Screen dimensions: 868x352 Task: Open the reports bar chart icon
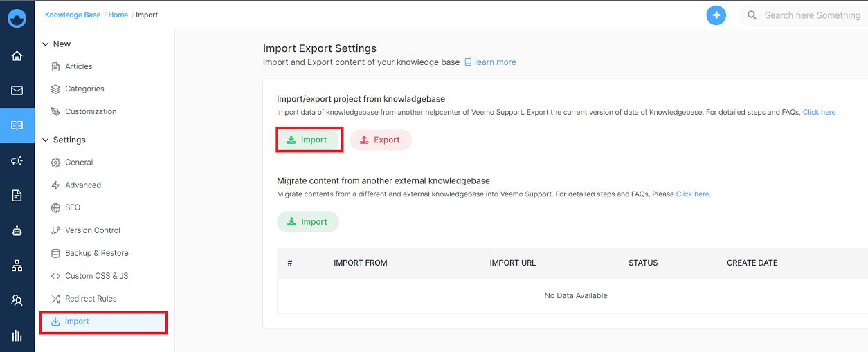click(17, 336)
